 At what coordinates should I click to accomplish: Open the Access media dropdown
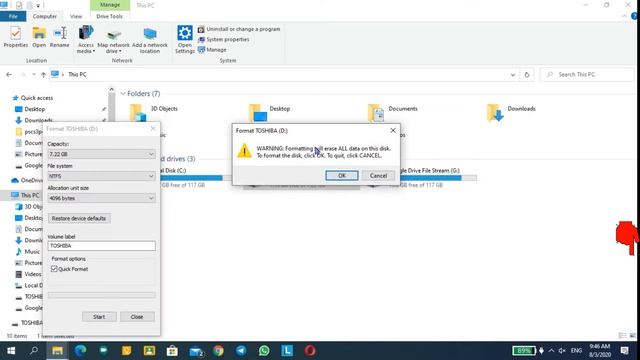tap(86, 40)
